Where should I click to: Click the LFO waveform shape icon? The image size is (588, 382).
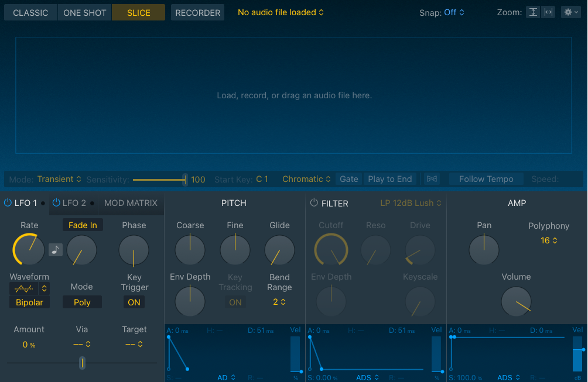23,288
